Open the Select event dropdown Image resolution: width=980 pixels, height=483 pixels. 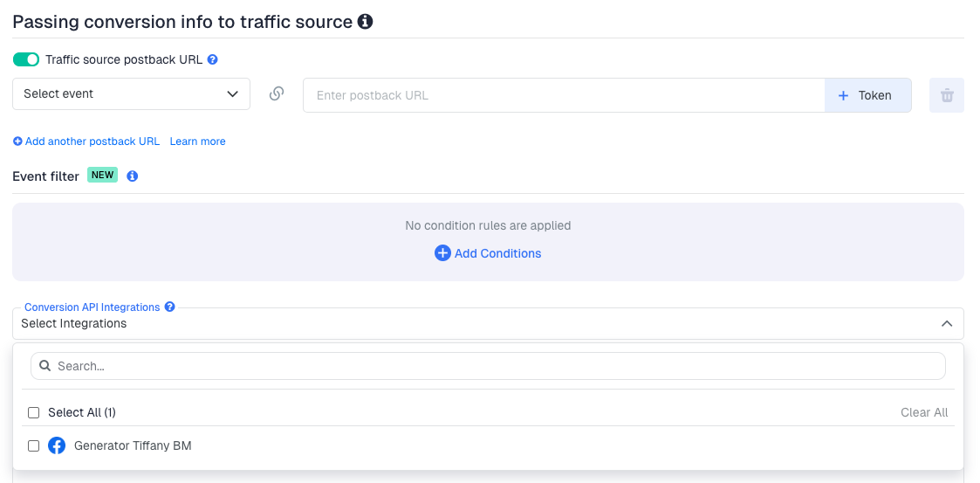[131, 94]
